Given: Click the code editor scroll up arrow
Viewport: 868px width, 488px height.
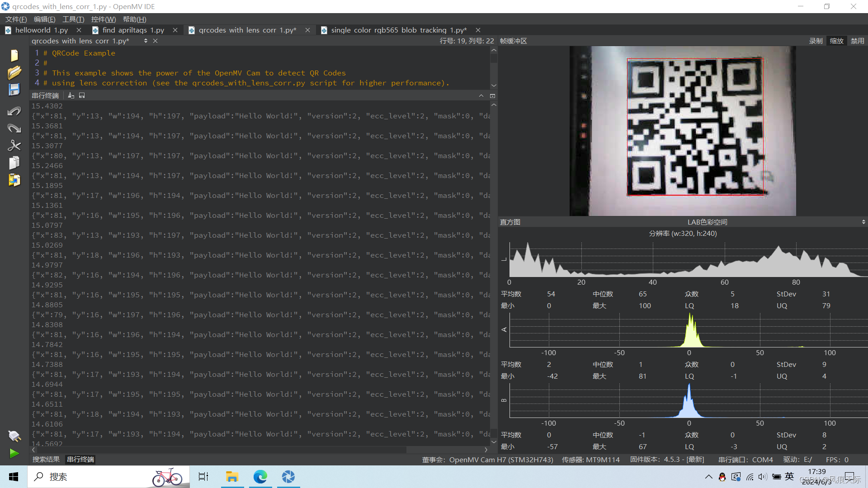Looking at the screenshot, I should point(494,50).
